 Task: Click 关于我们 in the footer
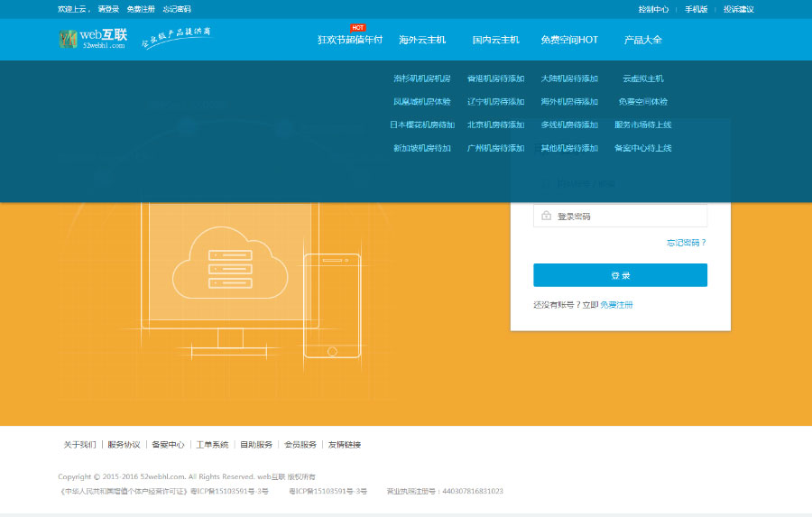(x=79, y=445)
